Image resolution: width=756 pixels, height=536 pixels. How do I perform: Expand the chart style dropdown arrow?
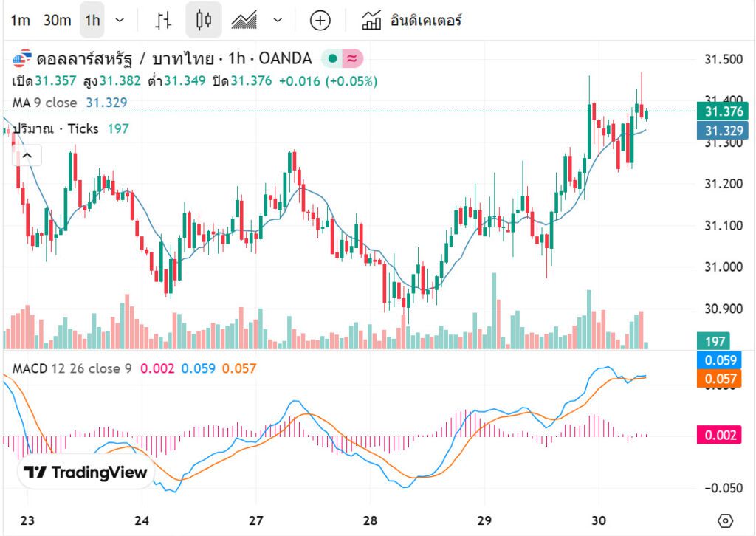pyautogui.click(x=278, y=21)
